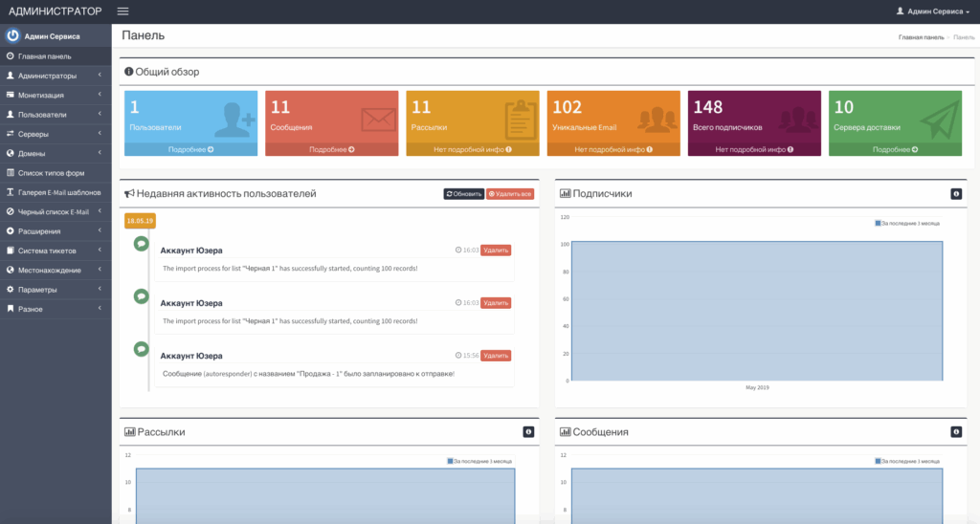The image size is (980, 524).
Task: Open Галерея E-mail шаблонов menu item
Action: click(x=59, y=192)
